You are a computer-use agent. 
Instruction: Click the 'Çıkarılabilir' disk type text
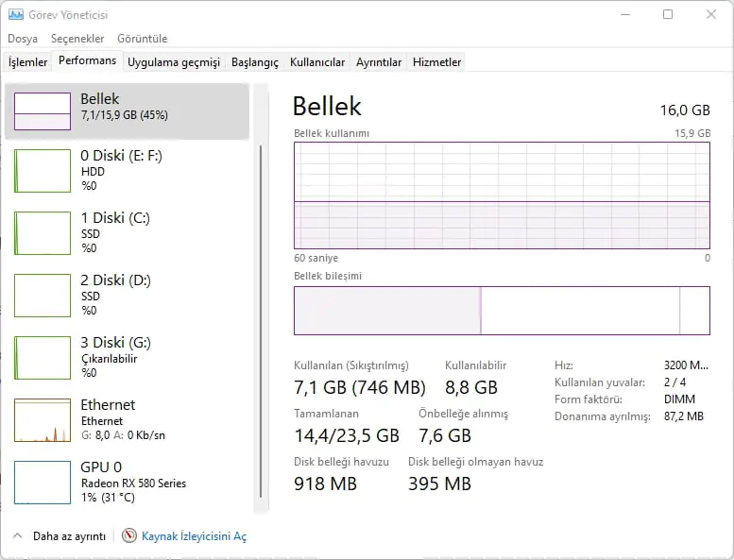click(109, 359)
